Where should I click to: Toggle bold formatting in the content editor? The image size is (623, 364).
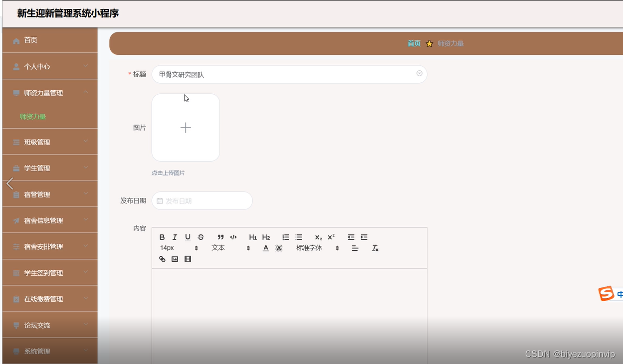click(162, 237)
